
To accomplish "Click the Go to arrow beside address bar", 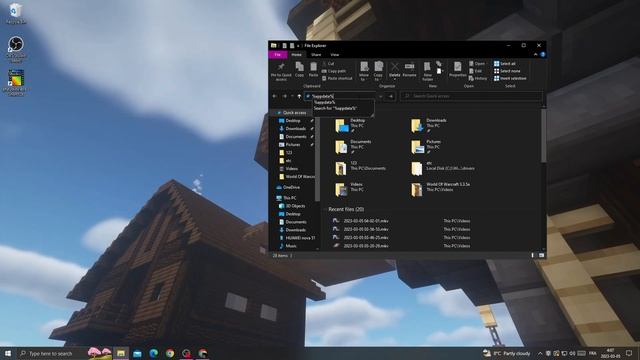I will 391,96.
